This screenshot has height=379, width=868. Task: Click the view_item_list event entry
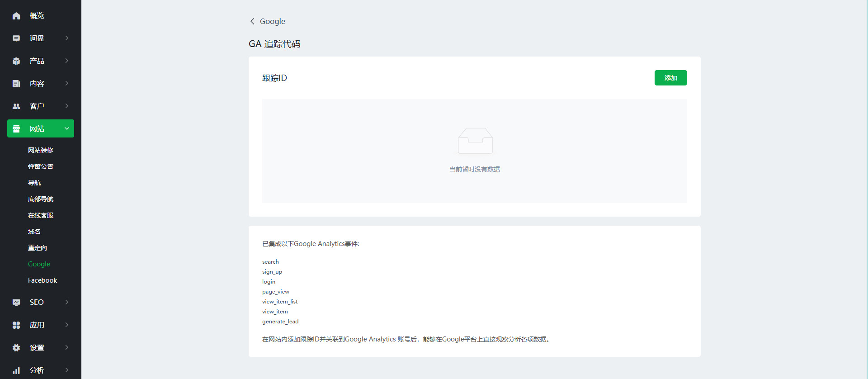pos(280,302)
